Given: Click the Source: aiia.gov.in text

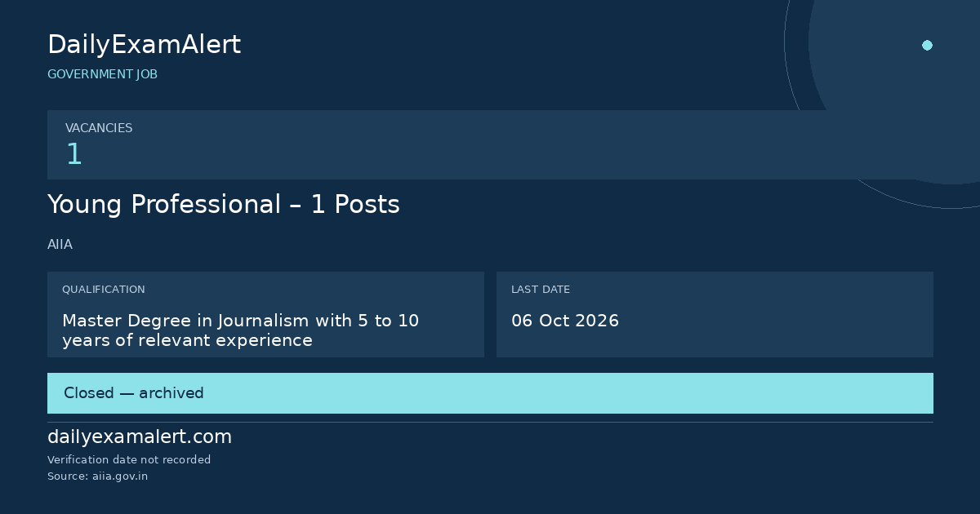Looking at the screenshot, I should tap(98, 476).
